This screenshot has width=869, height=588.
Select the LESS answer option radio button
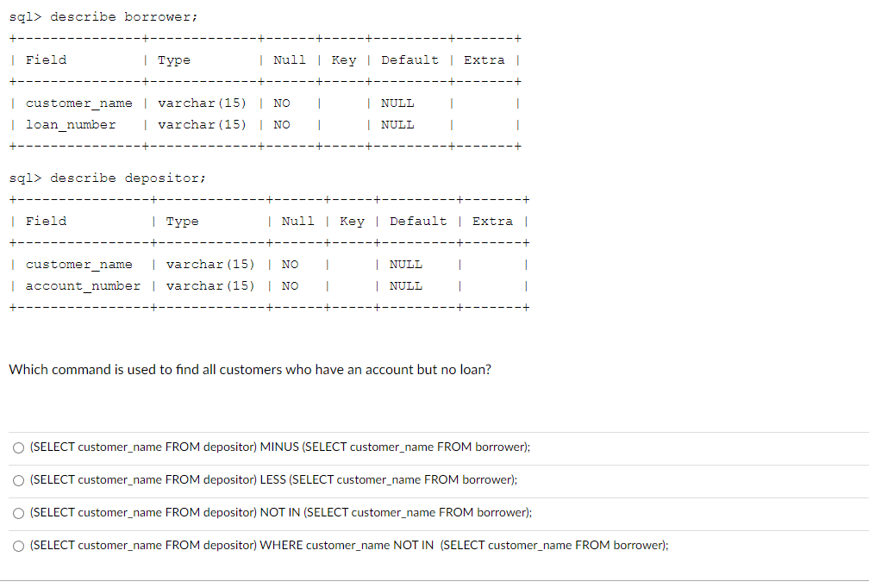point(18,479)
